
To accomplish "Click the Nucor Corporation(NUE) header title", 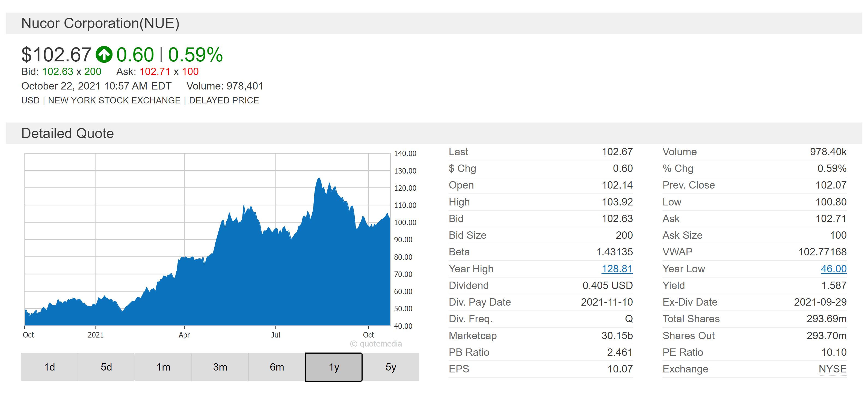I will [x=100, y=23].
